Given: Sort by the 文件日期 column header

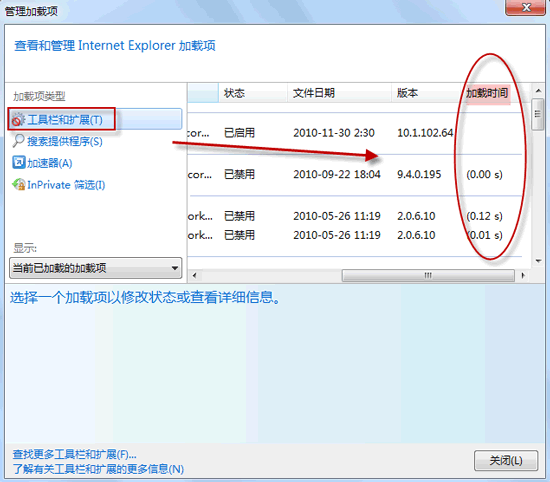Looking at the screenshot, I should [x=339, y=93].
